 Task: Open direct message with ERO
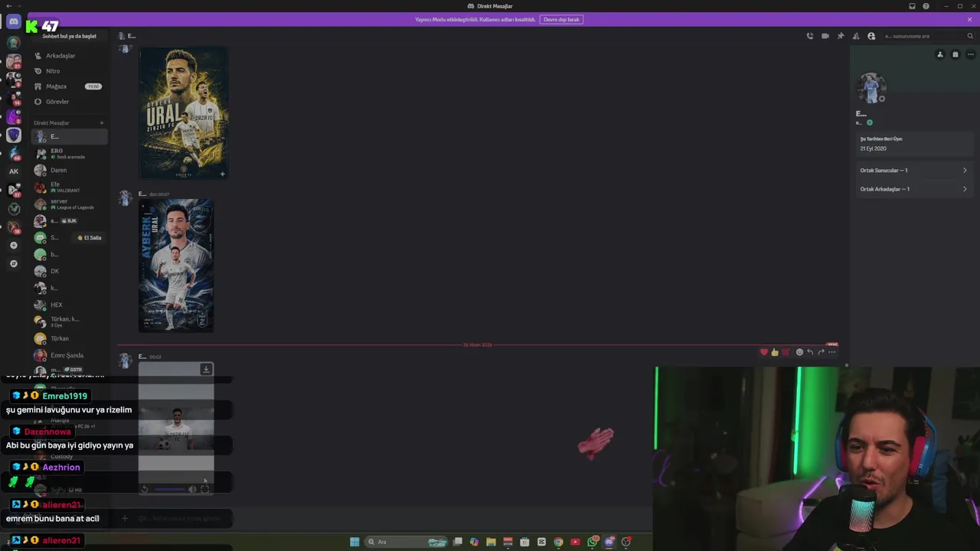click(x=69, y=153)
